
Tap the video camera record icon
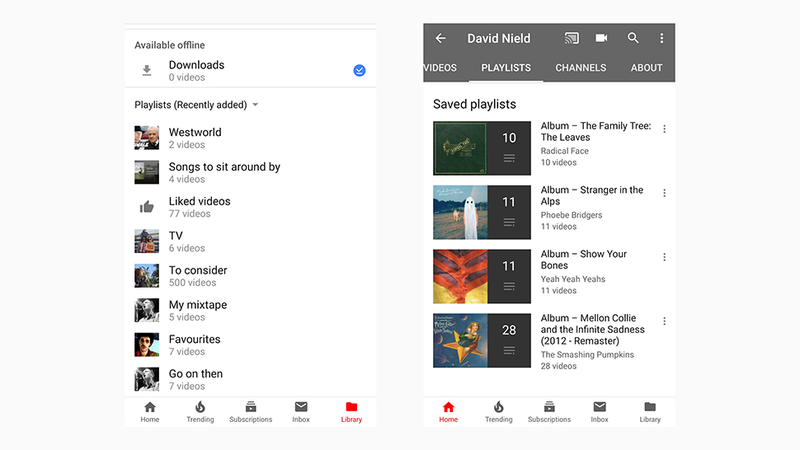coord(602,38)
